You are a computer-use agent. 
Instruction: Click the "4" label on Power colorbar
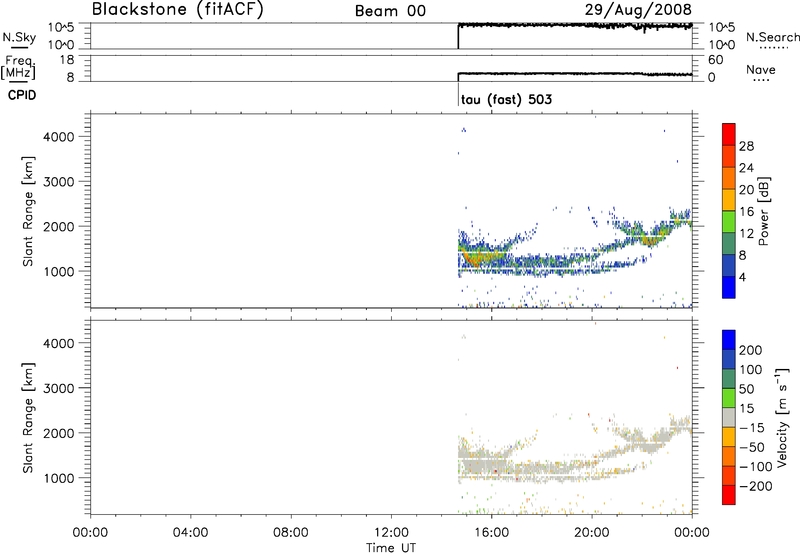click(x=742, y=278)
